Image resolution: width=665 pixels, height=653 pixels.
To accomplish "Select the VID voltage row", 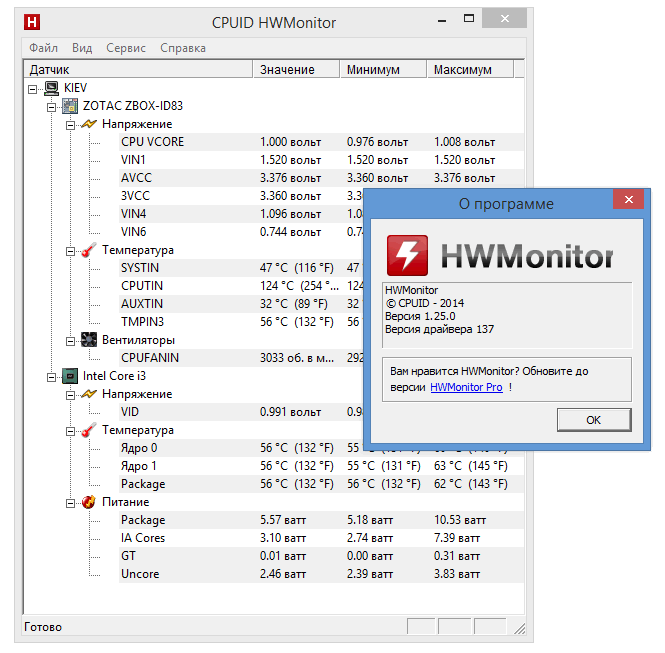I will (241, 412).
